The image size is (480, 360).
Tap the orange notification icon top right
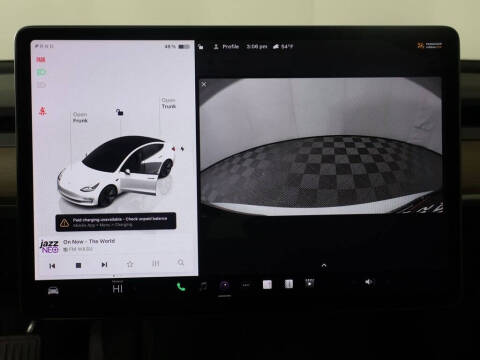(421, 45)
